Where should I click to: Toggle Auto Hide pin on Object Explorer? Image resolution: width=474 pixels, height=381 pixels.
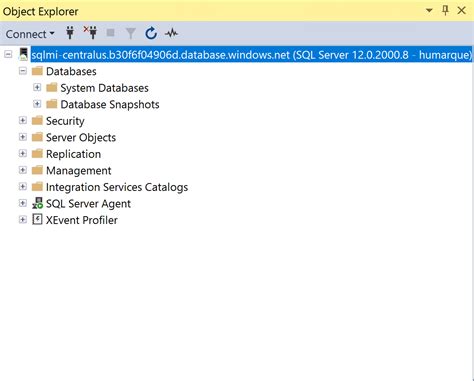tap(445, 10)
